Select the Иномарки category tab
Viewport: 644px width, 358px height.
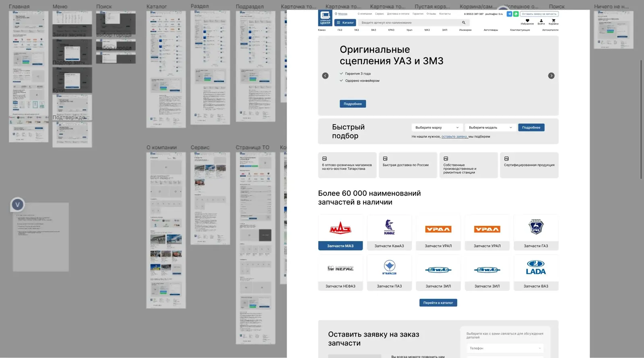click(465, 30)
